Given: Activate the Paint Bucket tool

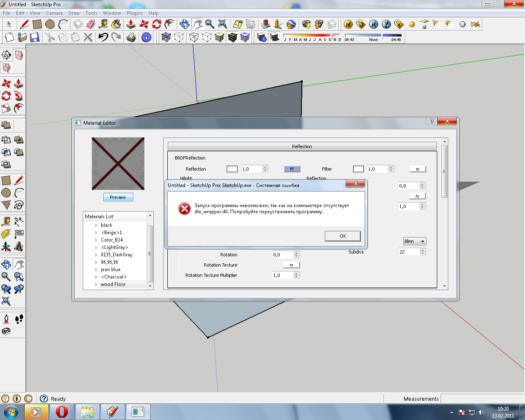Looking at the screenshot, I should [116, 25].
